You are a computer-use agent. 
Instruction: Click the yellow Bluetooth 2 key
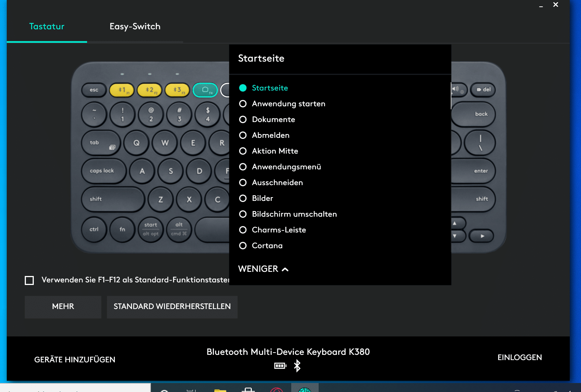point(149,90)
